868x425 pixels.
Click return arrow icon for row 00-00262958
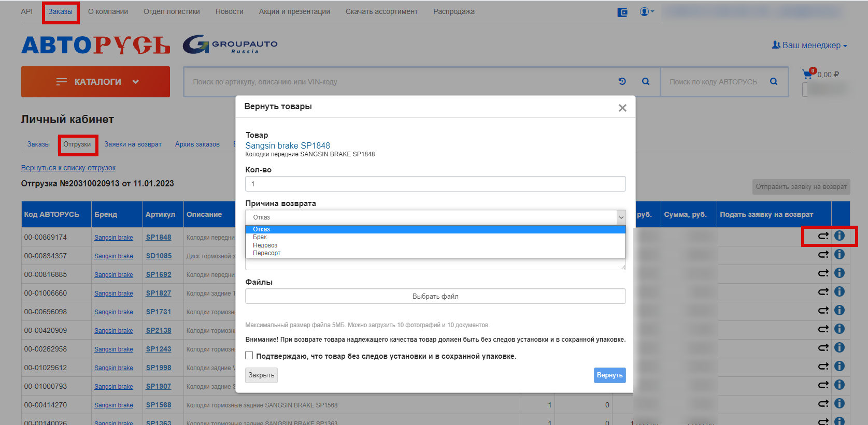coord(823,348)
